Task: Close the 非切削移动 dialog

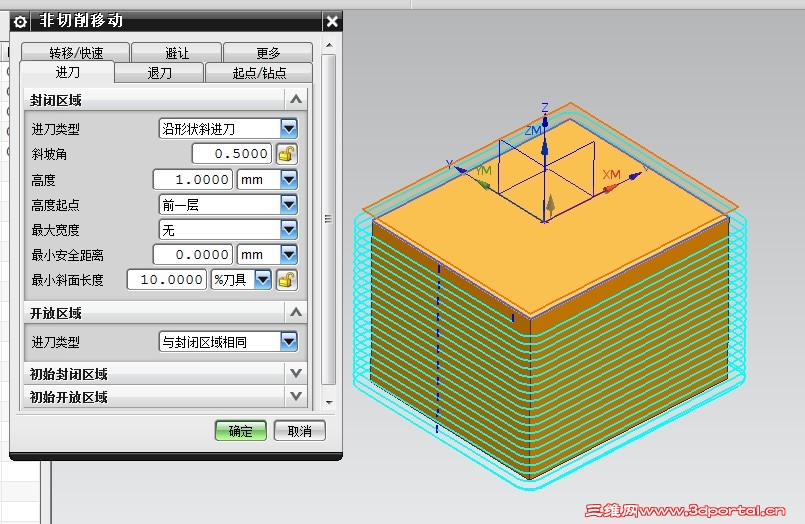Action: tap(332, 22)
